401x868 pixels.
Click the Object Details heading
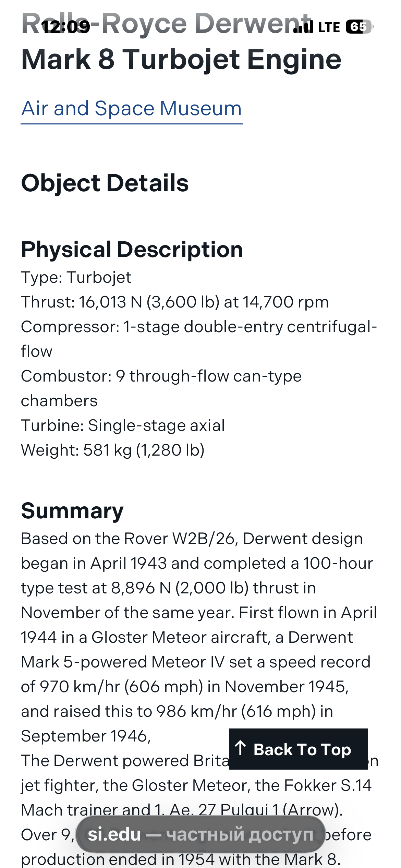click(105, 183)
